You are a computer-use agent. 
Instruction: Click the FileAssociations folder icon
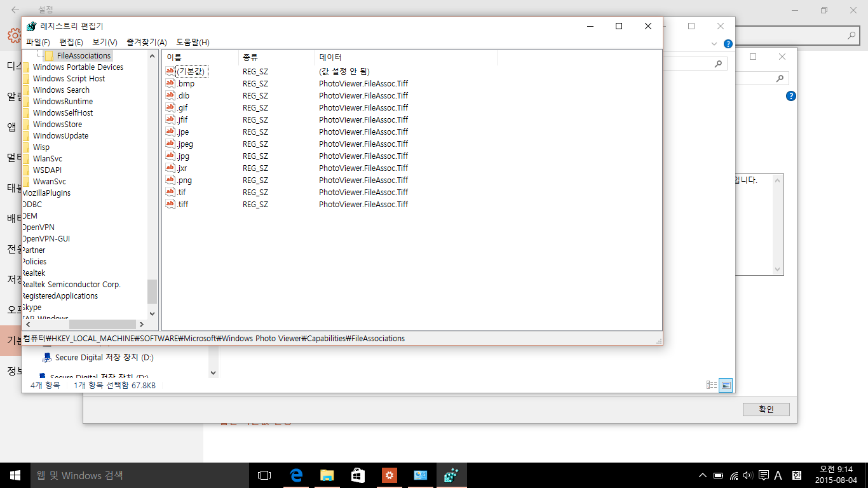(x=49, y=56)
